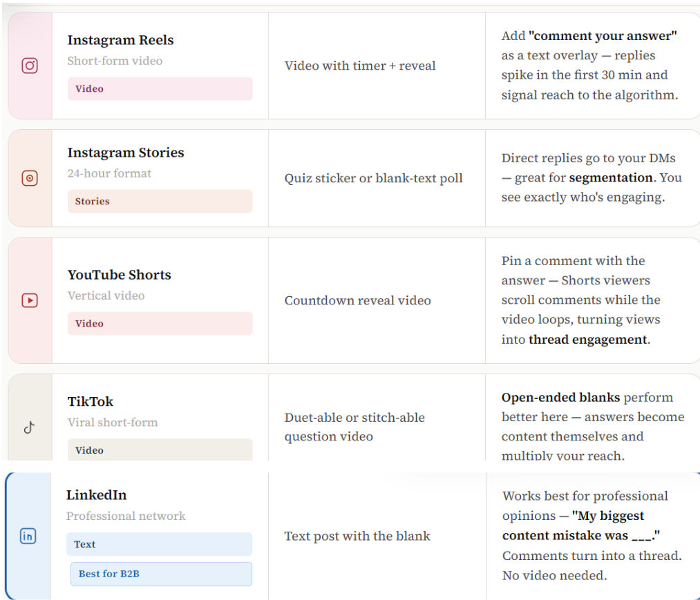Click the Instagram Stories circle icon

30,178
